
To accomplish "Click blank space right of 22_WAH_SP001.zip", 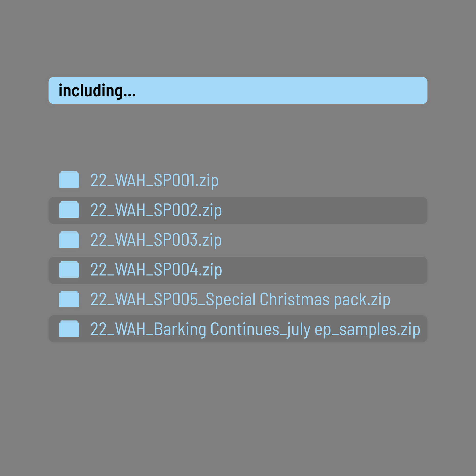I will [320, 180].
